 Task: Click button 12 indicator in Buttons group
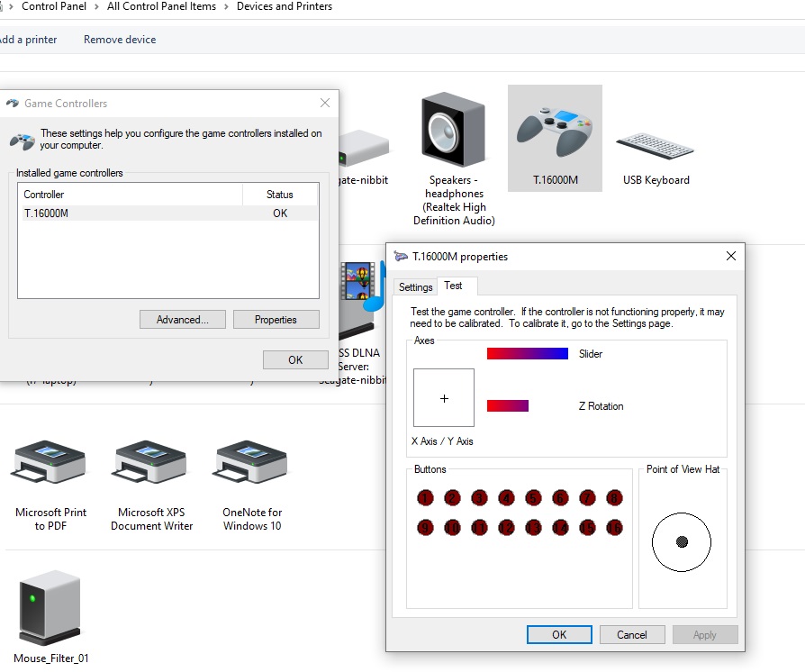(x=506, y=528)
